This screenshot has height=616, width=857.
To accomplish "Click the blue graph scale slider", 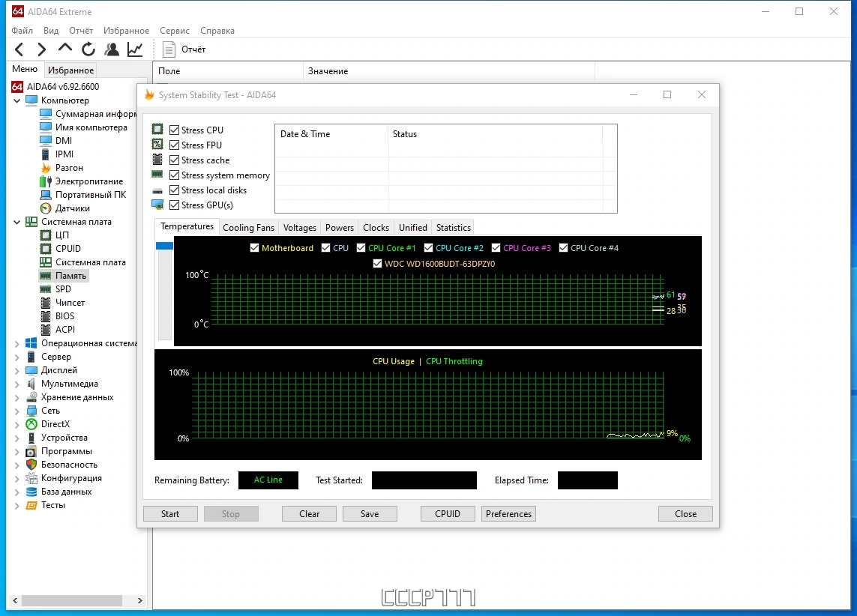I will (x=164, y=246).
